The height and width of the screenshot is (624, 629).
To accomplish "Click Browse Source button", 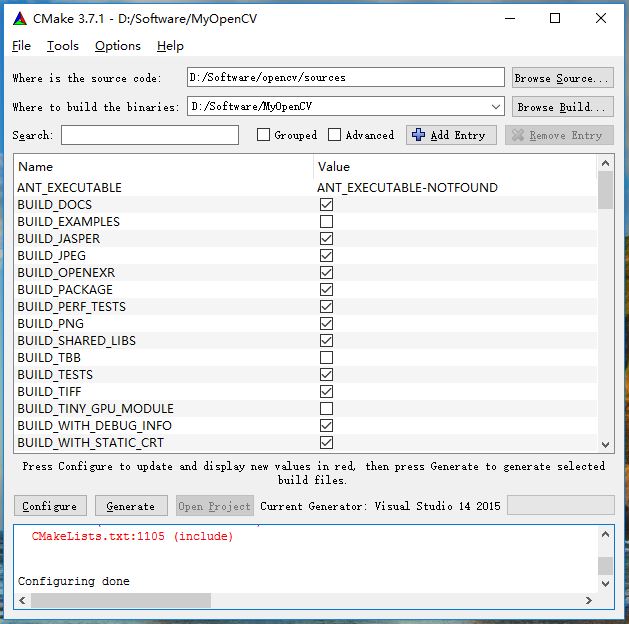I will click(x=562, y=78).
